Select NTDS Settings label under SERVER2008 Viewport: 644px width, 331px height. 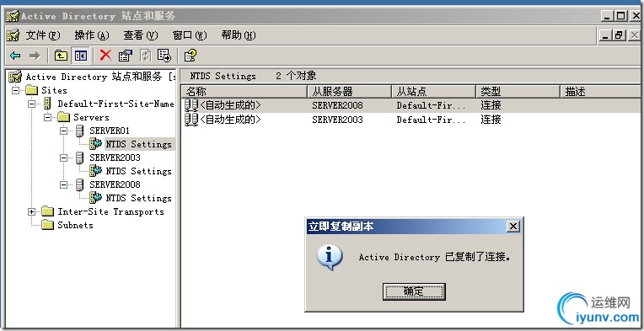pyautogui.click(x=139, y=198)
